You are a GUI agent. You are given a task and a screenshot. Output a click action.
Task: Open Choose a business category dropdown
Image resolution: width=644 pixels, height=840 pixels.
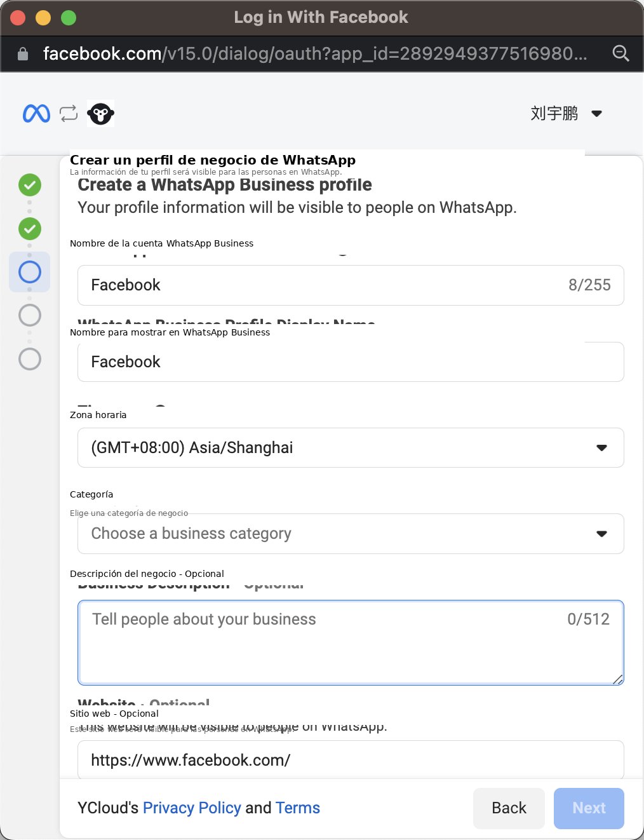(351, 534)
